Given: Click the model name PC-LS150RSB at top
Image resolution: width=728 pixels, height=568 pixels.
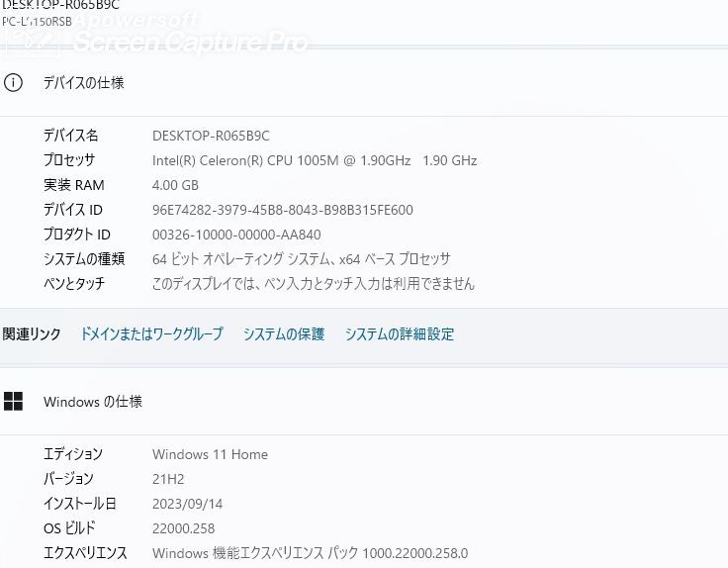Looking at the screenshot, I should (38, 22).
